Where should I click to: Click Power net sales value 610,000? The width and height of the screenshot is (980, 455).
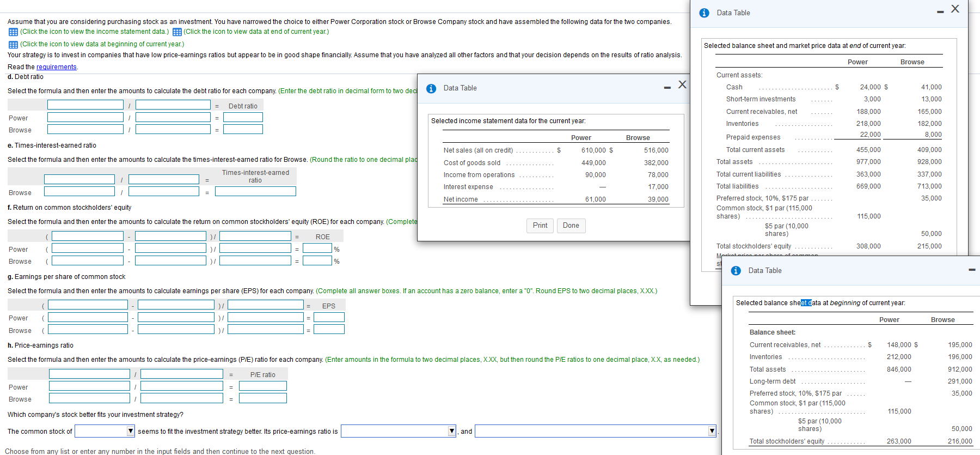click(593, 150)
